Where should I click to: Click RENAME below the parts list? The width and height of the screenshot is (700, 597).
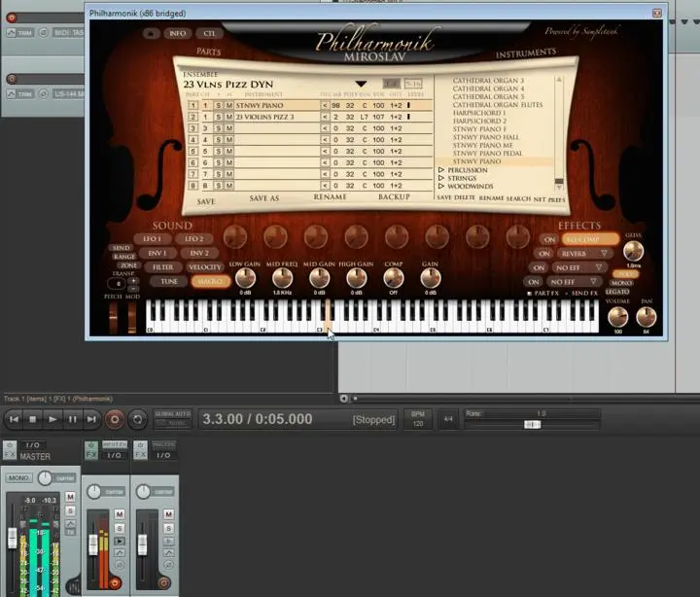(x=330, y=197)
